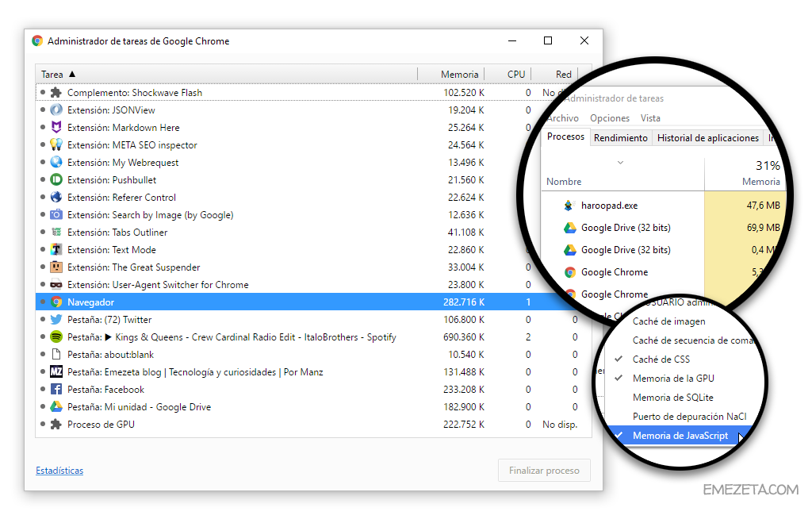Click the Google Chrome icon beside 5,3 value

(x=569, y=272)
